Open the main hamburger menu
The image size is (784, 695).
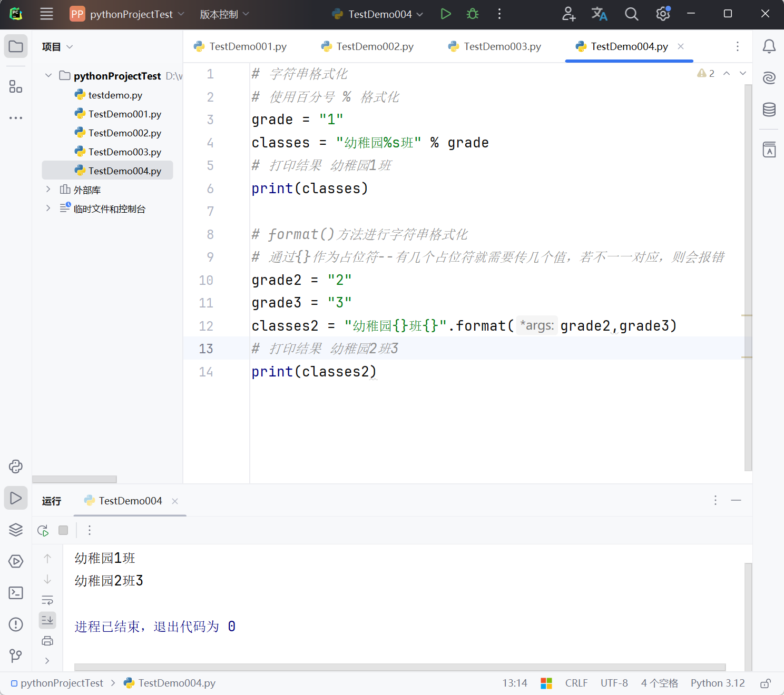click(46, 14)
